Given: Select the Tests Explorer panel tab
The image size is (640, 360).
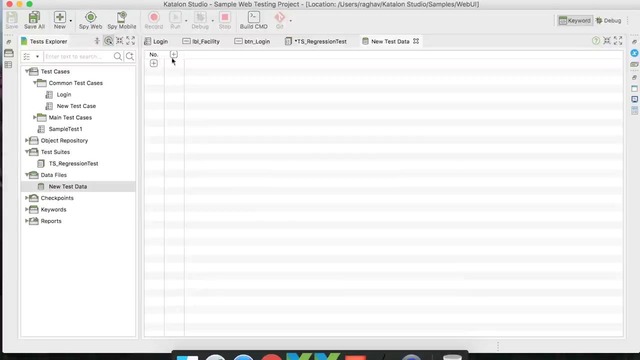Looking at the screenshot, I should tap(44, 41).
